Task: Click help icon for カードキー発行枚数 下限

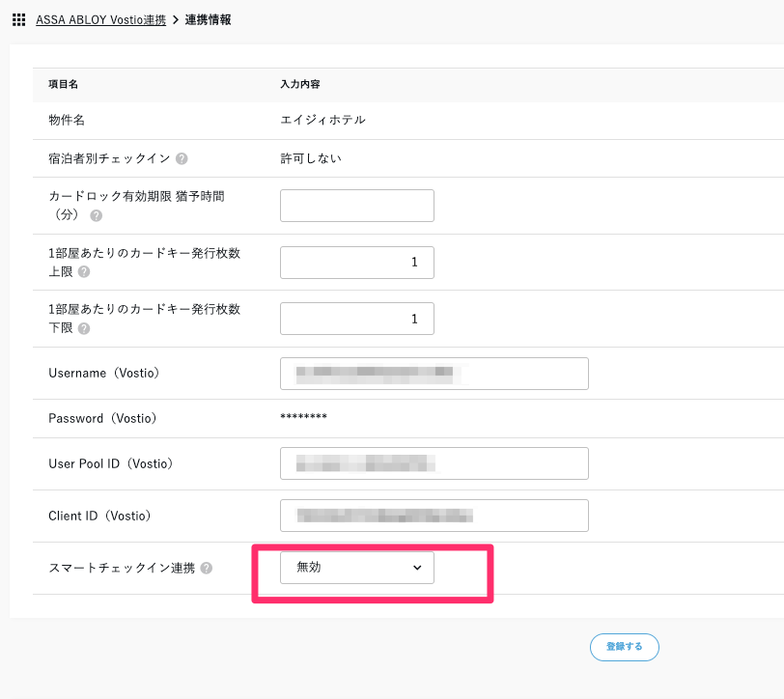Action: coord(84,328)
